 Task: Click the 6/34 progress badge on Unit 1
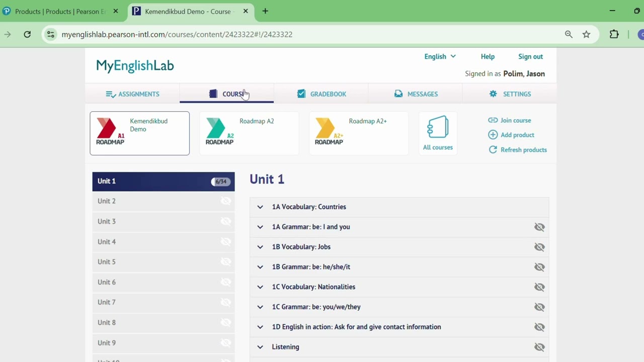[x=221, y=182]
